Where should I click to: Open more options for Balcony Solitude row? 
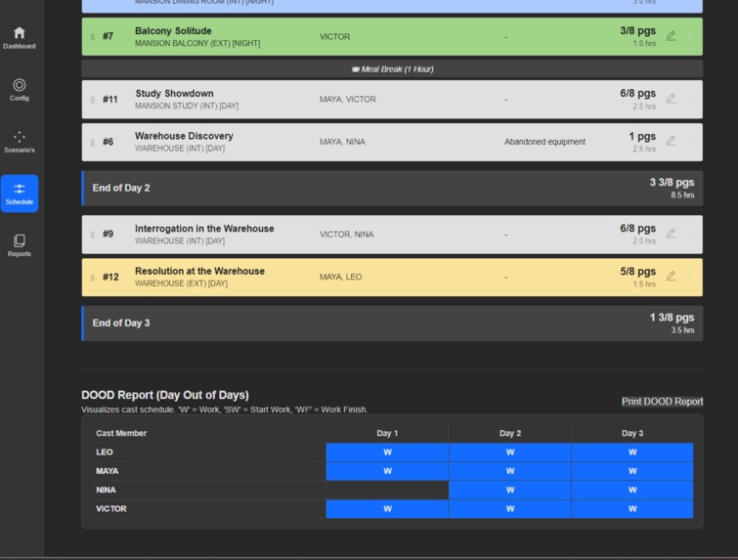[x=690, y=36]
